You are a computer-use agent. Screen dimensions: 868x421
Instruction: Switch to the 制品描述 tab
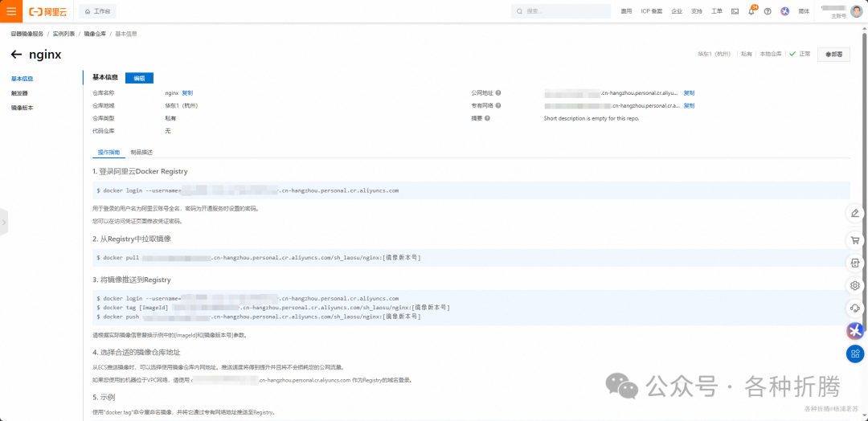(141, 152)
